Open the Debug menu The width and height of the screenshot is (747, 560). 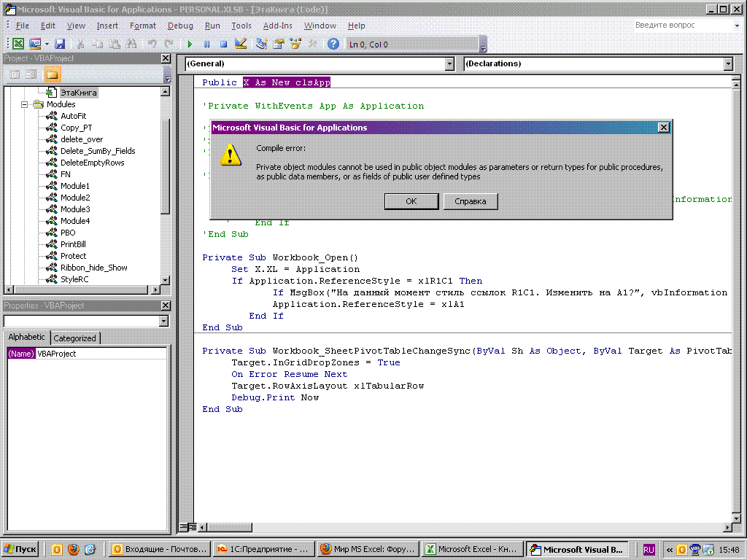click(x=180, y=26)
